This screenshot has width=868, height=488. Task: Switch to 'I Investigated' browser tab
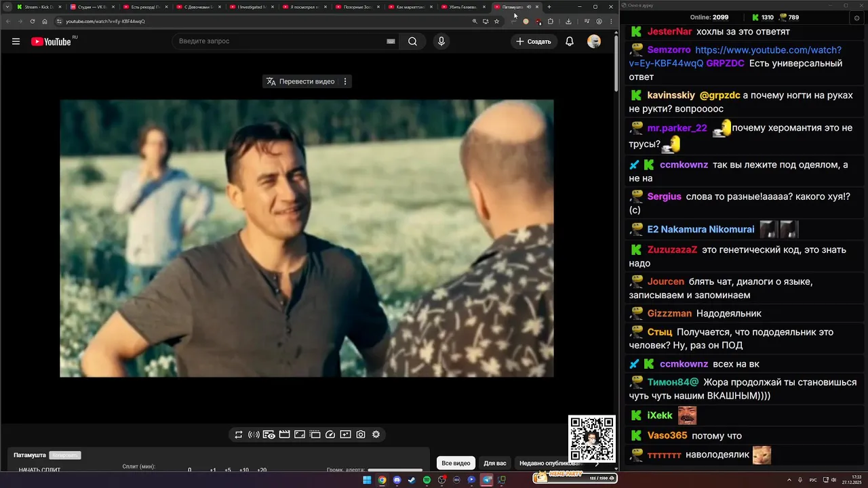tap(252, 7)
